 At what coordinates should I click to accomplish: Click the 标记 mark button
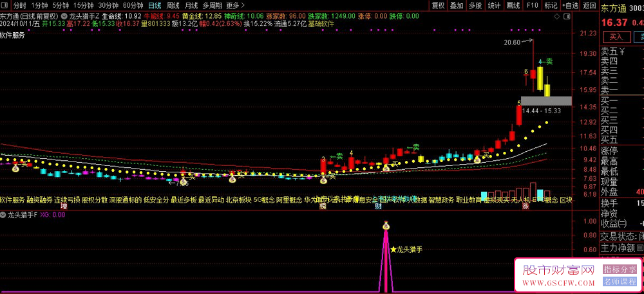click(551, 5)
